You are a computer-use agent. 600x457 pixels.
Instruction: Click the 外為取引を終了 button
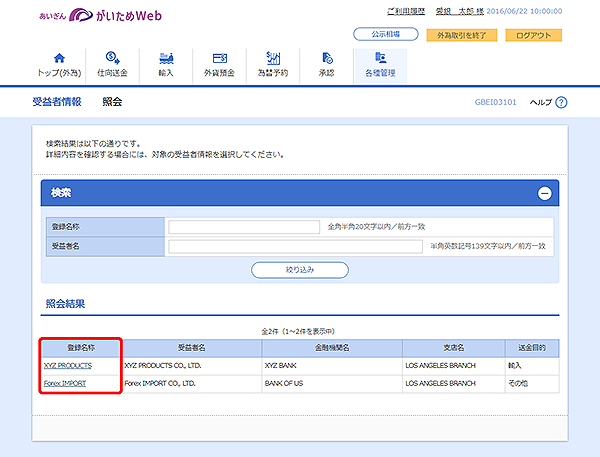[x=461, y=35]
